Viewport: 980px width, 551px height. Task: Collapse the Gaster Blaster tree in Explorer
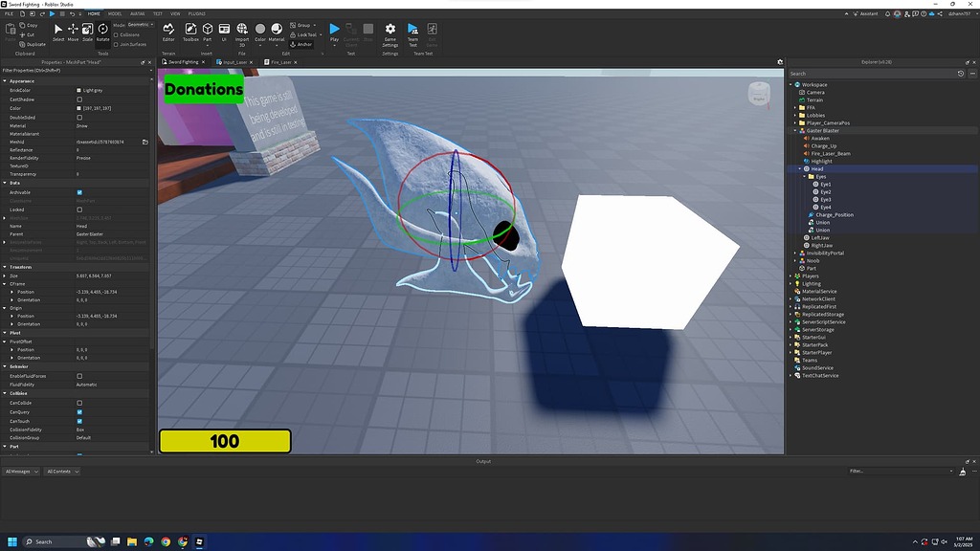[794, 130]
